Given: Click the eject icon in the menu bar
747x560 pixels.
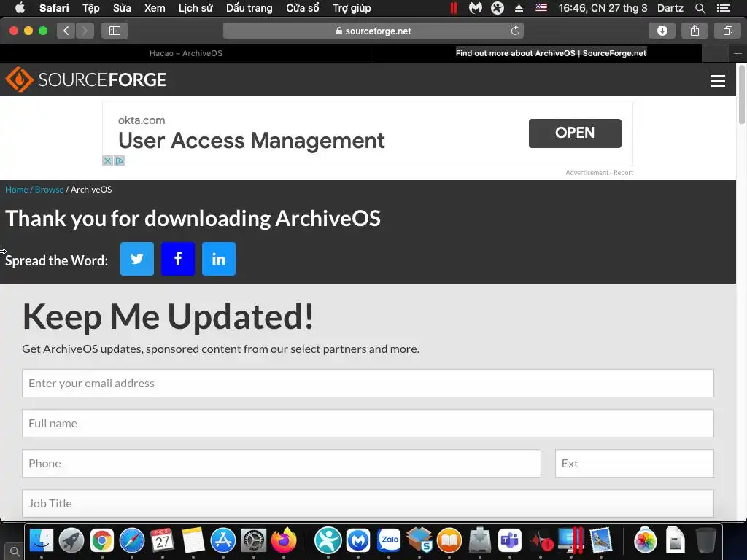Looking at the screenshot, I should [519, 7].
